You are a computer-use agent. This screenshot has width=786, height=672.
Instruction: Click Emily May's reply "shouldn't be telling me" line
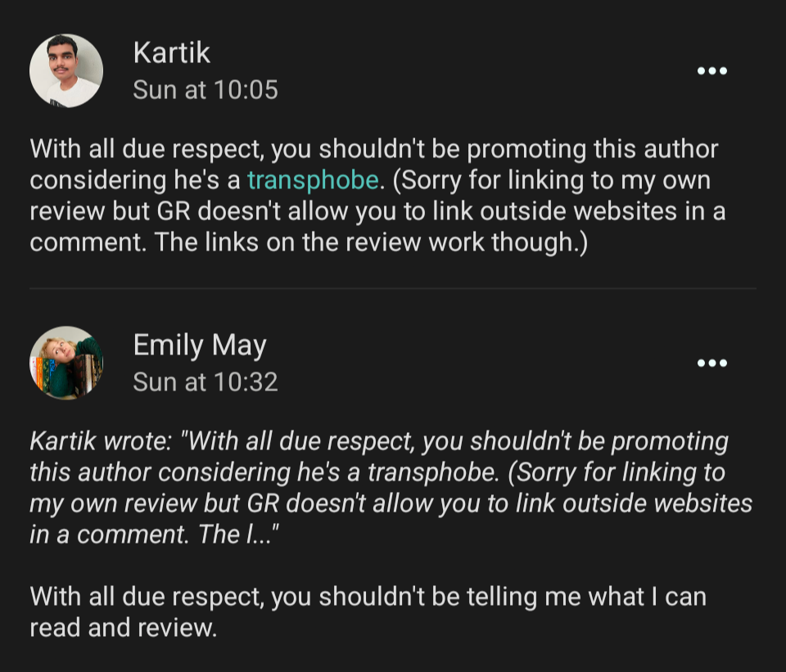[x=368, y=597]
